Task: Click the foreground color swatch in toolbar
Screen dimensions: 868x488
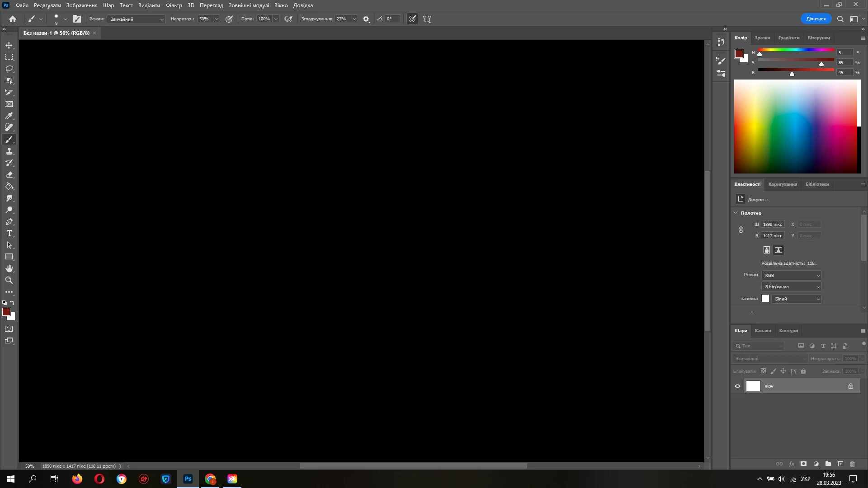Action: pyautogui.click(x=6, y=312)
